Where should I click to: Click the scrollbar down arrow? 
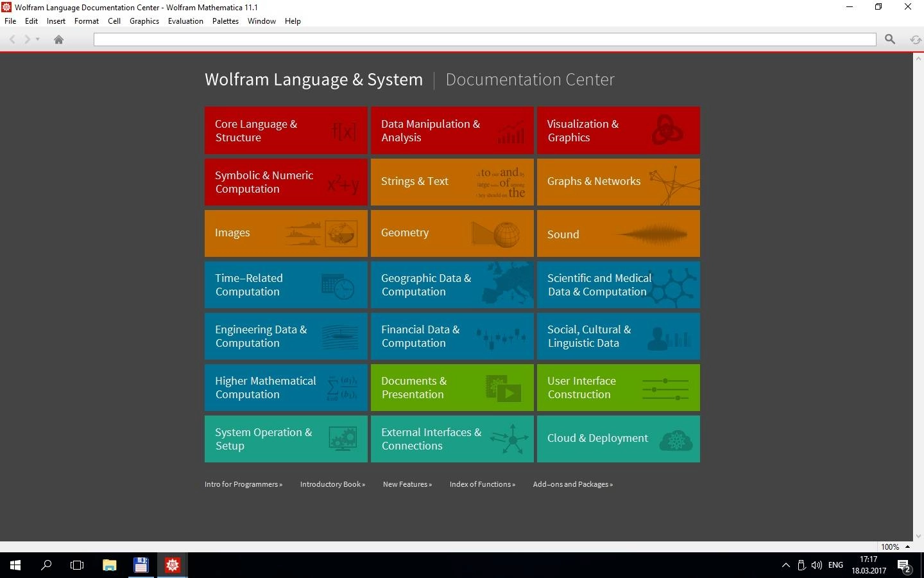(x=918, y=536)
